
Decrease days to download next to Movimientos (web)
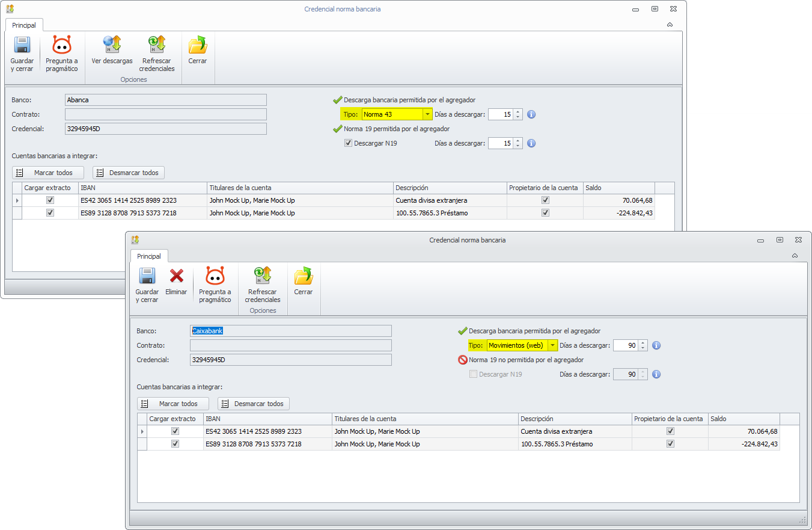point(643,348)
